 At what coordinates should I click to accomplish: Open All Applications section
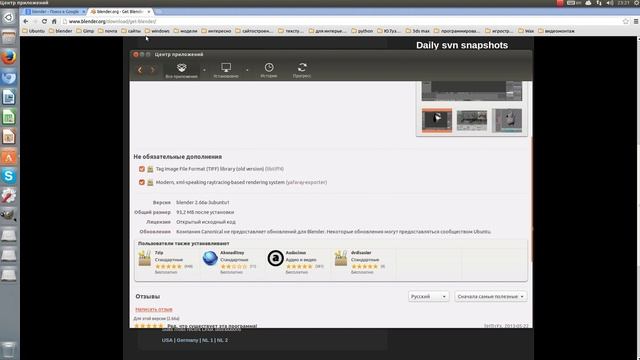click(181, 70)
